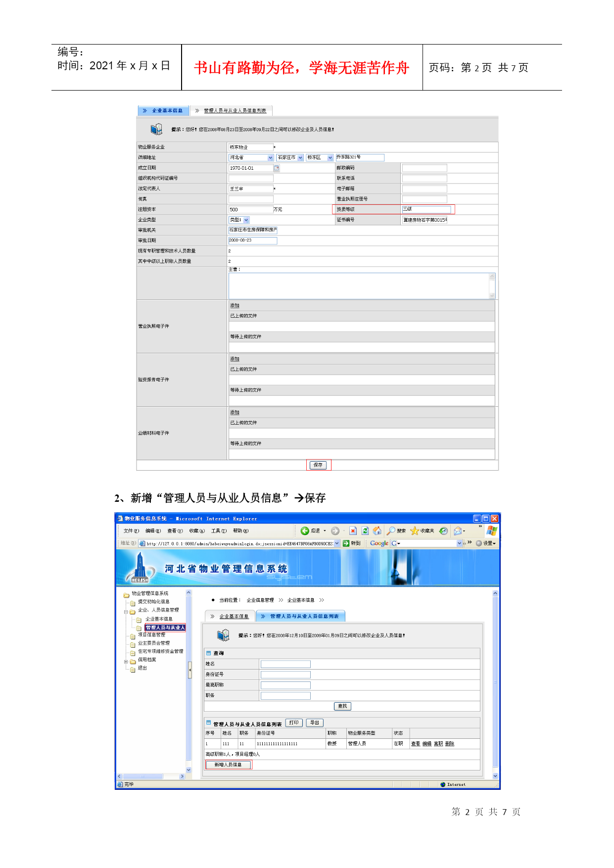Click the IE Home icon

point(377,531)
